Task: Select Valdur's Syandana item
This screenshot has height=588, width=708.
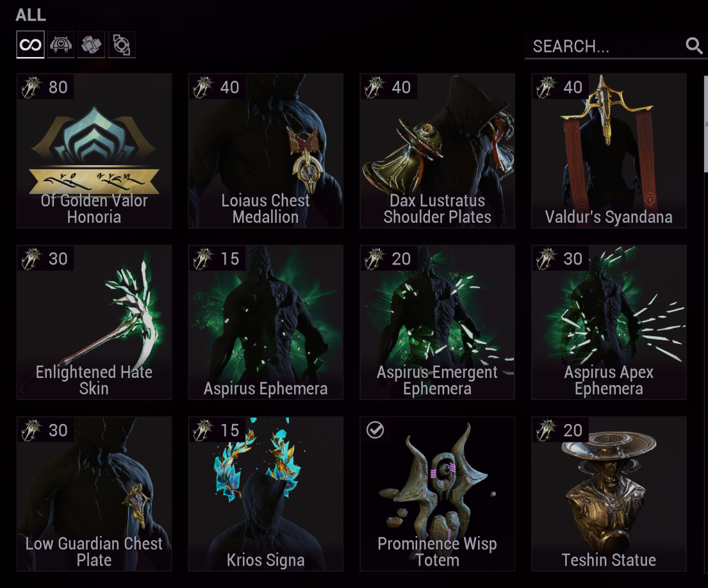Action: coord(609,151)
